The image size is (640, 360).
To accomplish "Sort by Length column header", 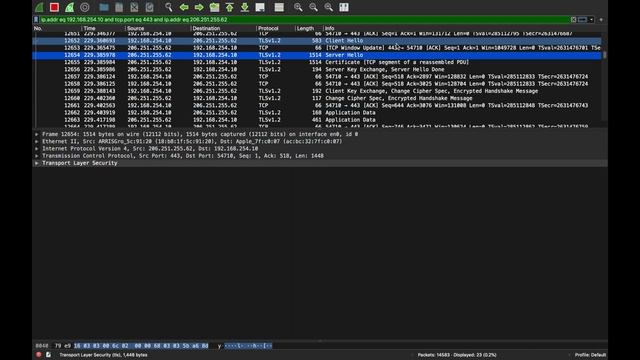I will pos(309,29).
